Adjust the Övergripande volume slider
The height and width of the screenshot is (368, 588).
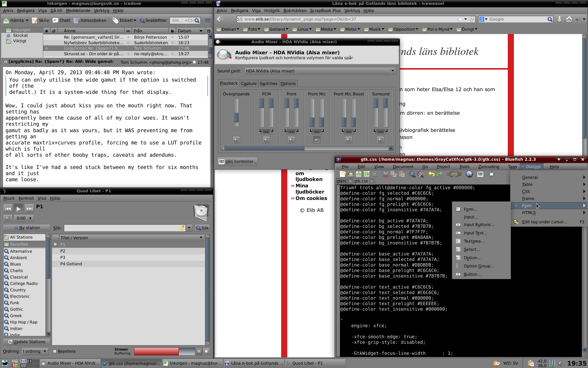(x=236, y=112)
